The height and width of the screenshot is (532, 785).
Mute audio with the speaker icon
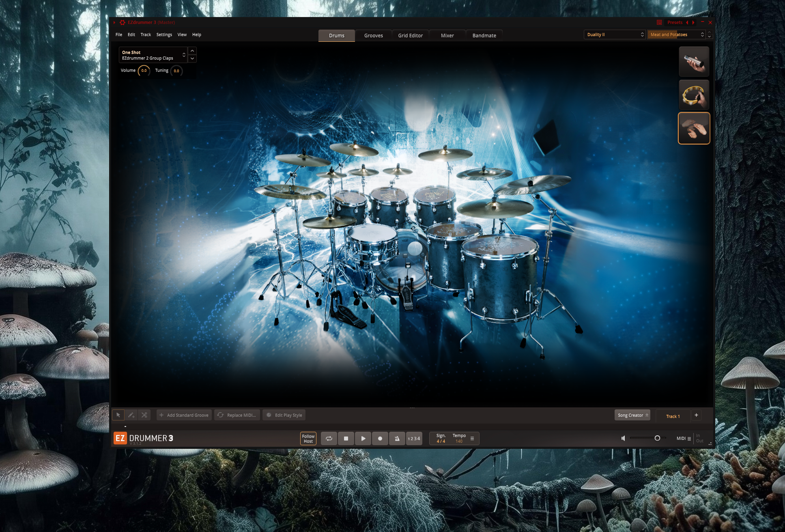click(623, 438)
